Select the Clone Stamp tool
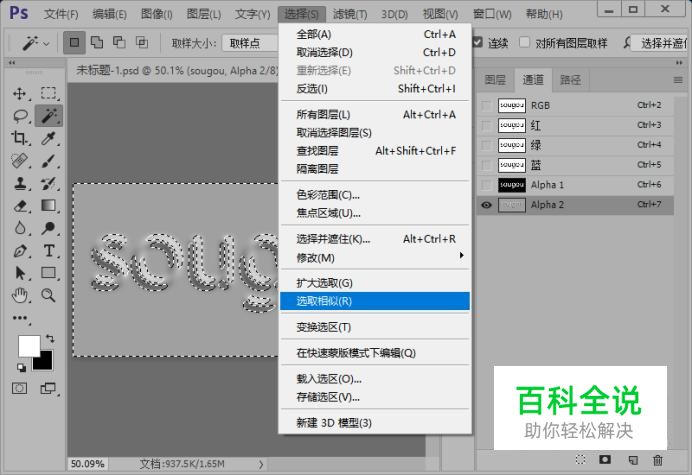This screenshot has width=692, height=475. coord(19,183)
